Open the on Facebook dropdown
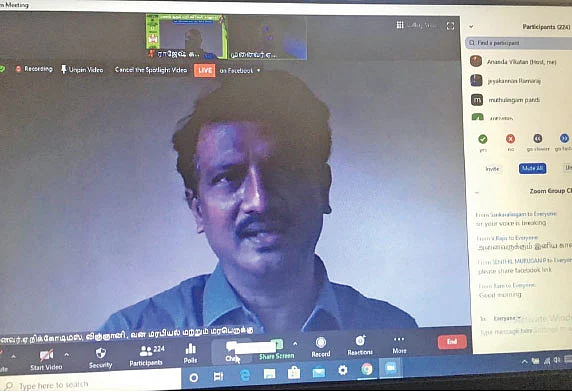Screen dimensions: 572x392 point(240,71)
